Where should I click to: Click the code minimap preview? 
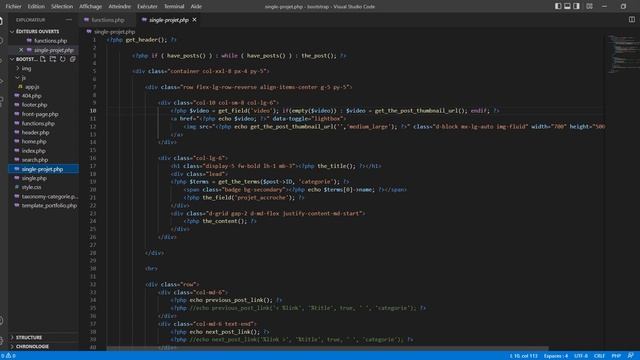click(623, 55)
